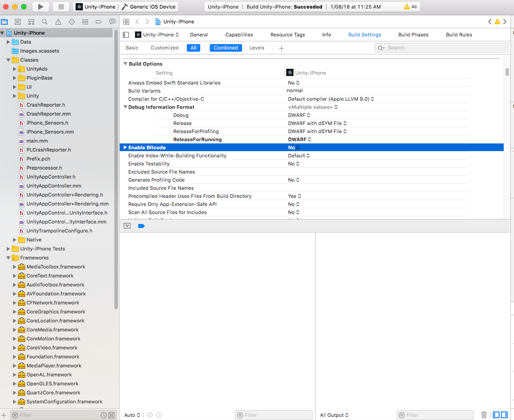Open the Project navigator folder icon
Image resolution: width=514 pixels, height=420 pixels.
click(x=4, y=22)
